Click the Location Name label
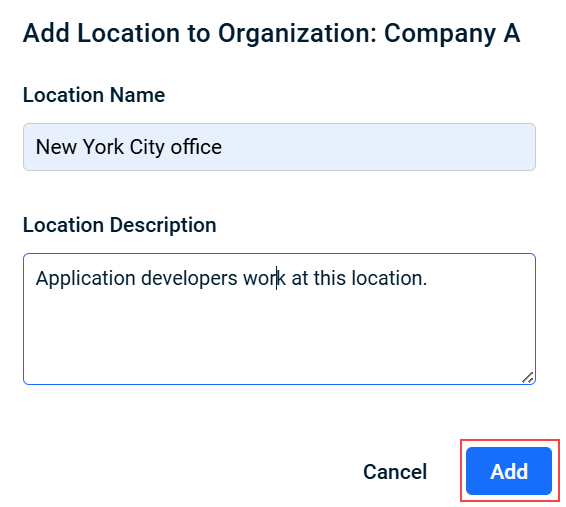The height and width of the screenshot is (507, 566). (94, 95)
